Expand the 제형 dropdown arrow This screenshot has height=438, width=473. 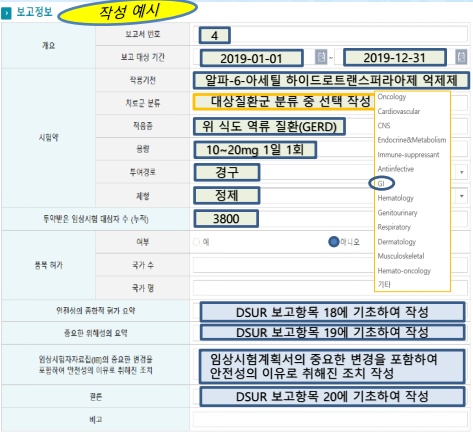coord(462,196)
